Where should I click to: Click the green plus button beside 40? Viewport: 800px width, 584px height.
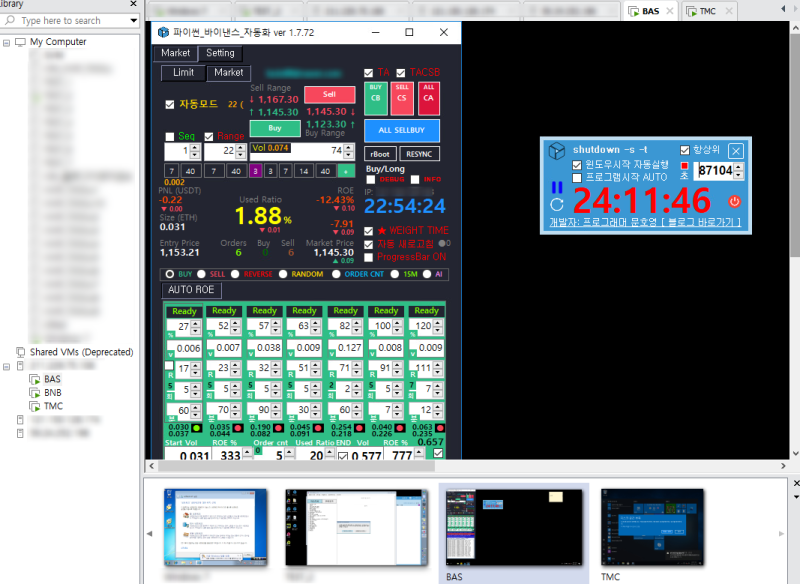point(346,171)
